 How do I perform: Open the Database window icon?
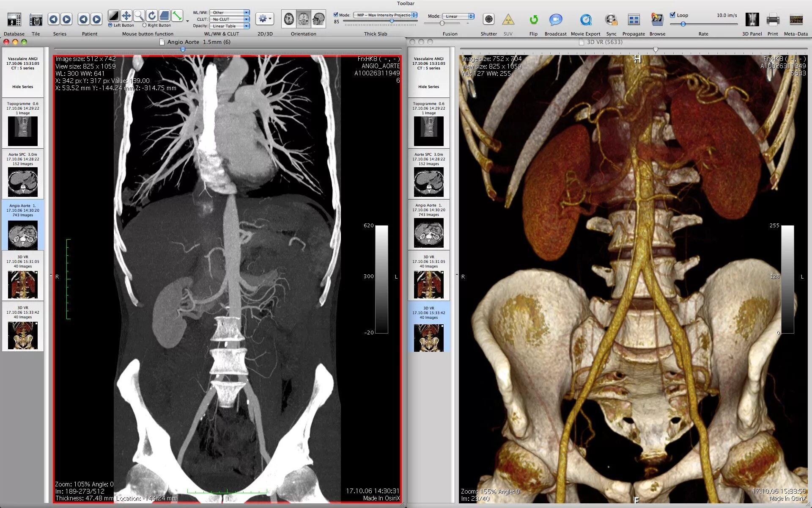tap(14, 19)
